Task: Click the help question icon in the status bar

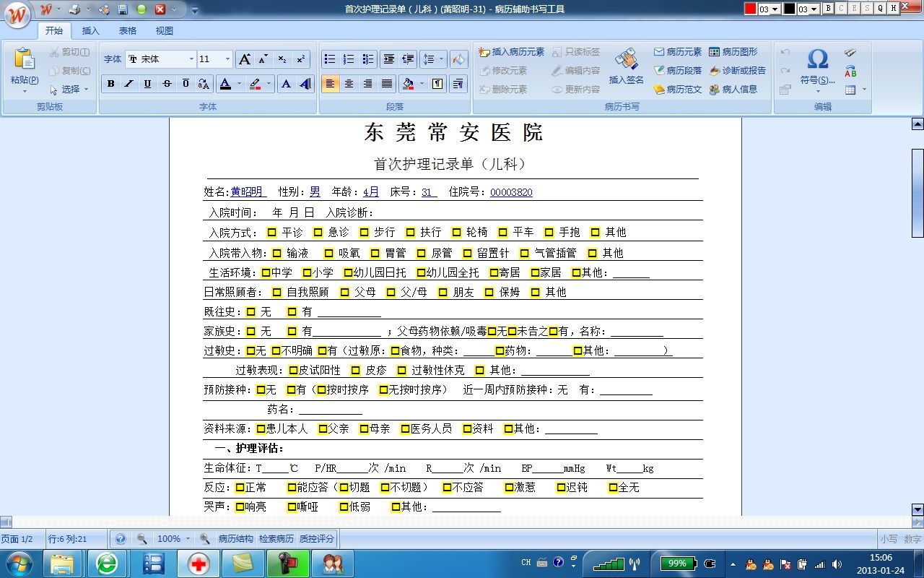Action: (121, 539)
